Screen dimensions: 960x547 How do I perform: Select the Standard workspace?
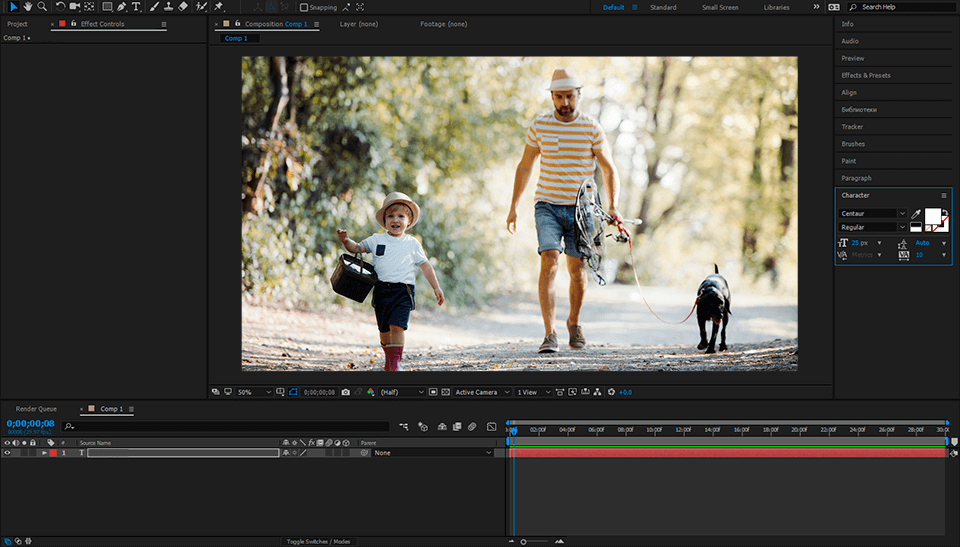click(663, 7)
